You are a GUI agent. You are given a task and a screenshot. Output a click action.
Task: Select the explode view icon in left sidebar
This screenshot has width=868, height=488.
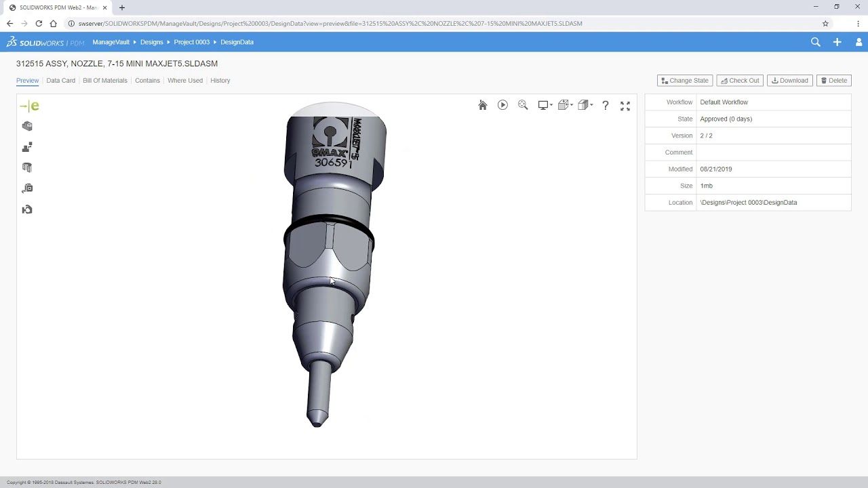[x=27, y=147]
